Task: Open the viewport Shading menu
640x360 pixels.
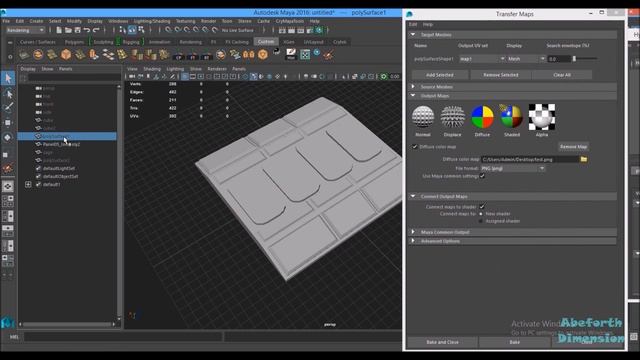Action: tap(152, 69)
